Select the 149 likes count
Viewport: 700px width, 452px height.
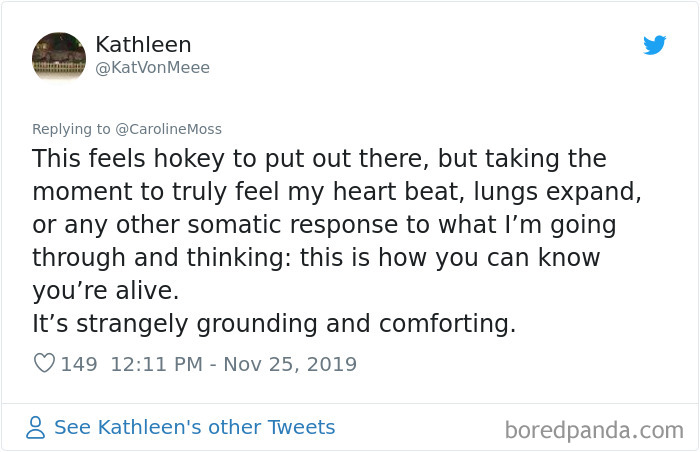pos(79,364)
